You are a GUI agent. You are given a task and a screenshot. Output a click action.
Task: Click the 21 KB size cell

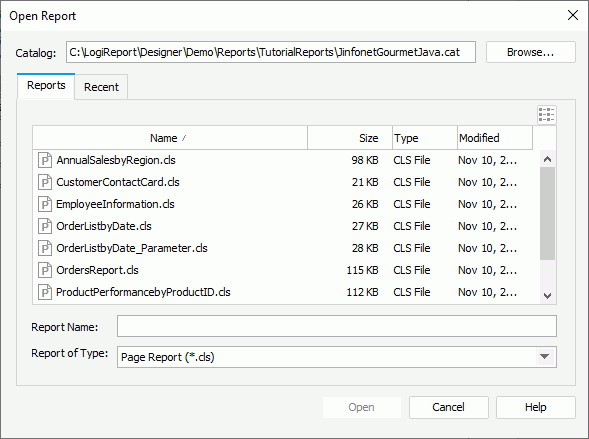[x=365, y=182]
